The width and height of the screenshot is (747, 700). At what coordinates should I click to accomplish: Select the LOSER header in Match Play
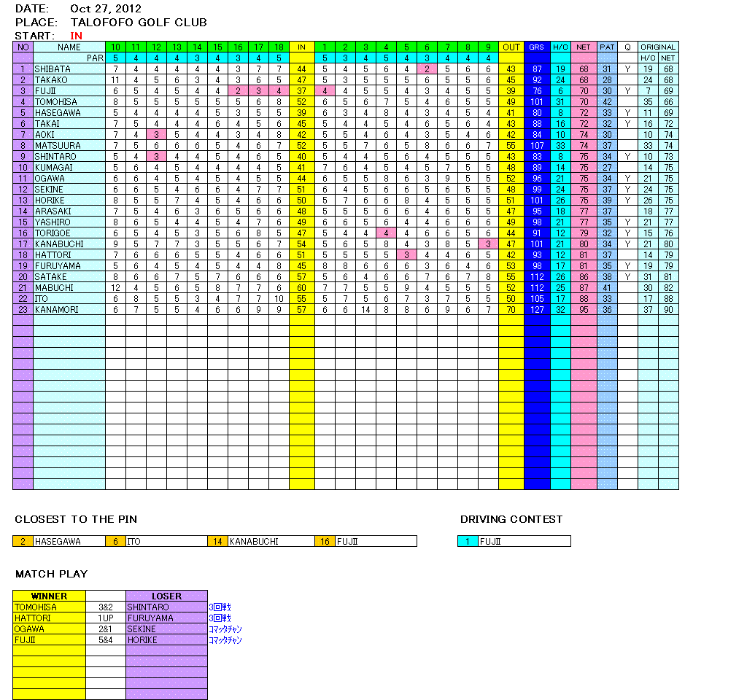(x=166, y=596)
